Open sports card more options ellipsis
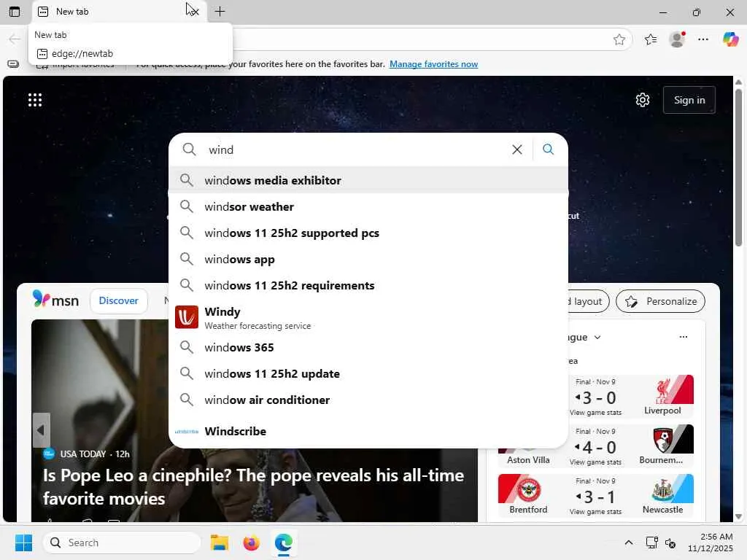 click(683, 337)
